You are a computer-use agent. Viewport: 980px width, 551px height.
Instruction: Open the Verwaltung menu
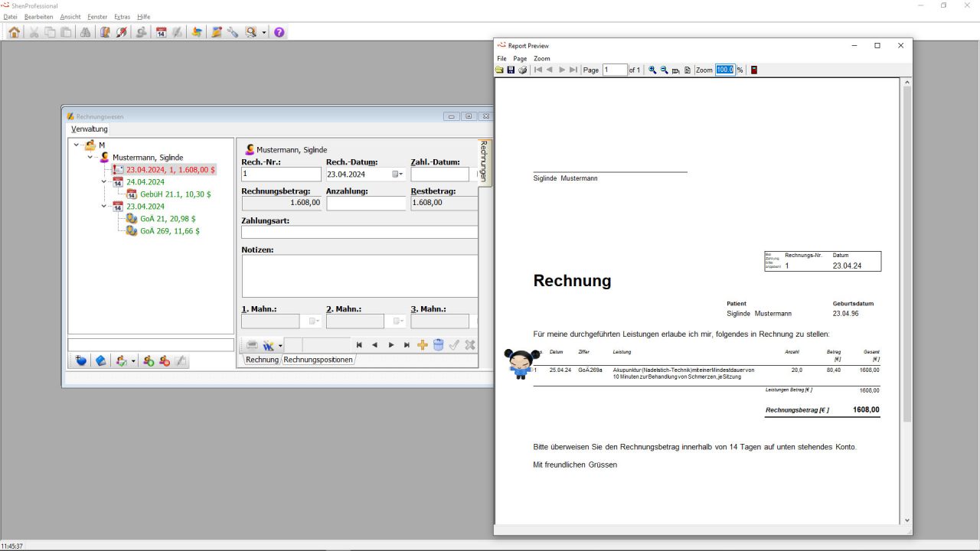90,129
